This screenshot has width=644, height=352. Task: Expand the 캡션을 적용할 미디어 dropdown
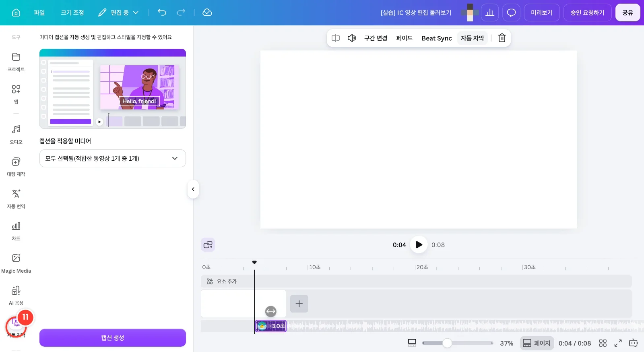pyautogui.click(x=113, y=158)
